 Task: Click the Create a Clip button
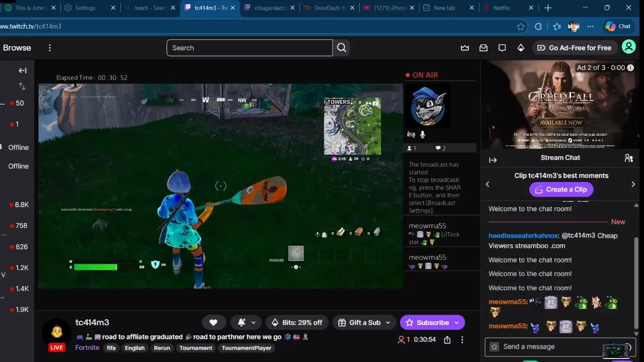point(561,190)
